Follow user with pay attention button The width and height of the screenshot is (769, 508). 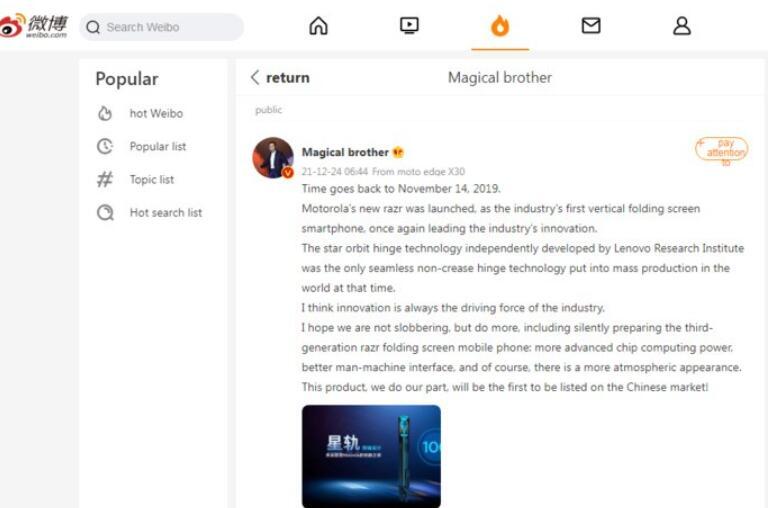(721, 150)
